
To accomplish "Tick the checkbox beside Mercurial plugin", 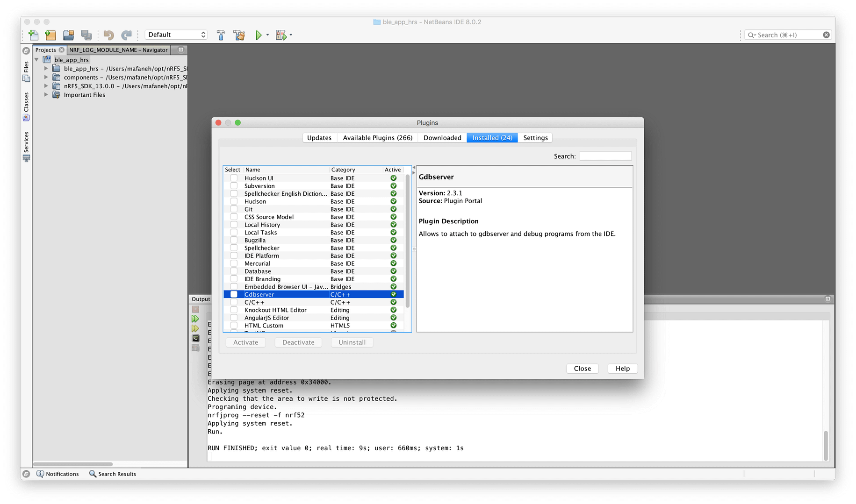I will 233,263.
